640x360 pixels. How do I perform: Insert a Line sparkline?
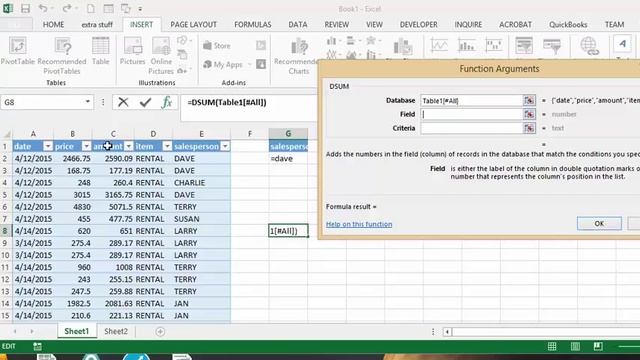[439, 46]
